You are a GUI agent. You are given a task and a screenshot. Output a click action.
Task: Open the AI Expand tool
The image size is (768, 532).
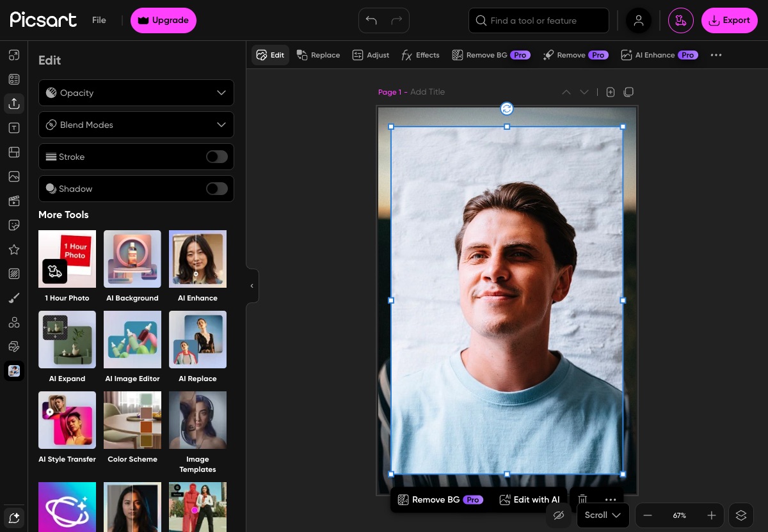pos(67,347)
